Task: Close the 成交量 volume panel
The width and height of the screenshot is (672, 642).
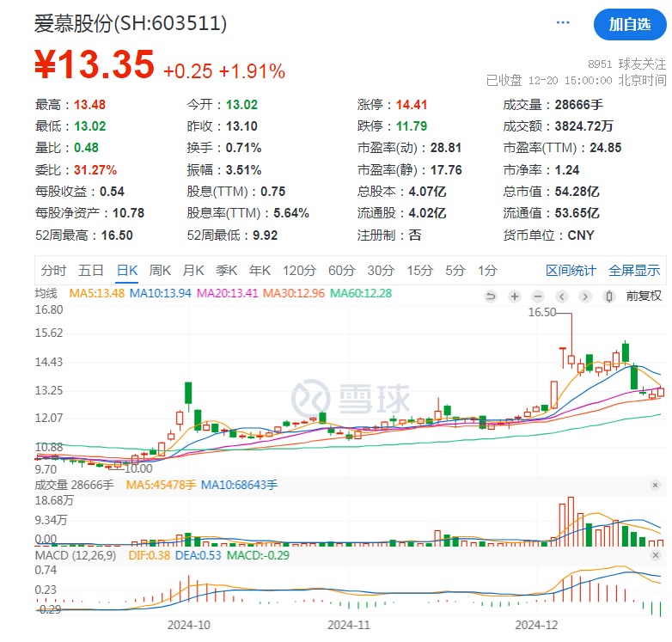Action: 655,485
